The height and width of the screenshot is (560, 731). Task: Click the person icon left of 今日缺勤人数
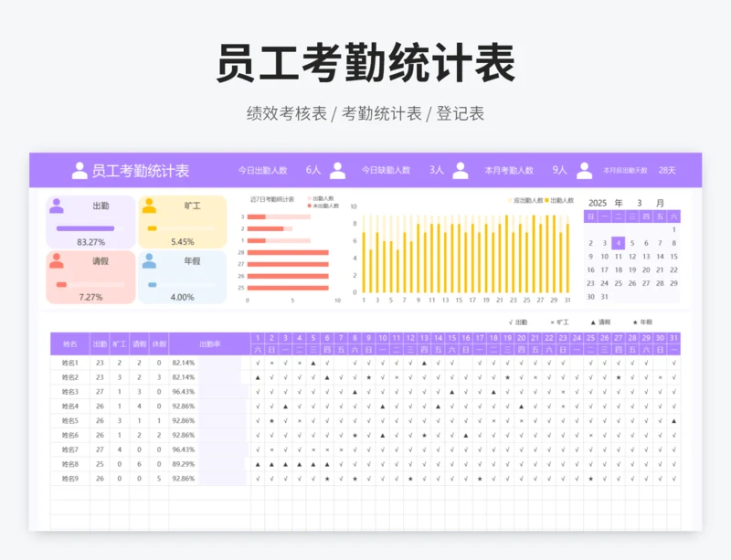(x=337, y=171)
